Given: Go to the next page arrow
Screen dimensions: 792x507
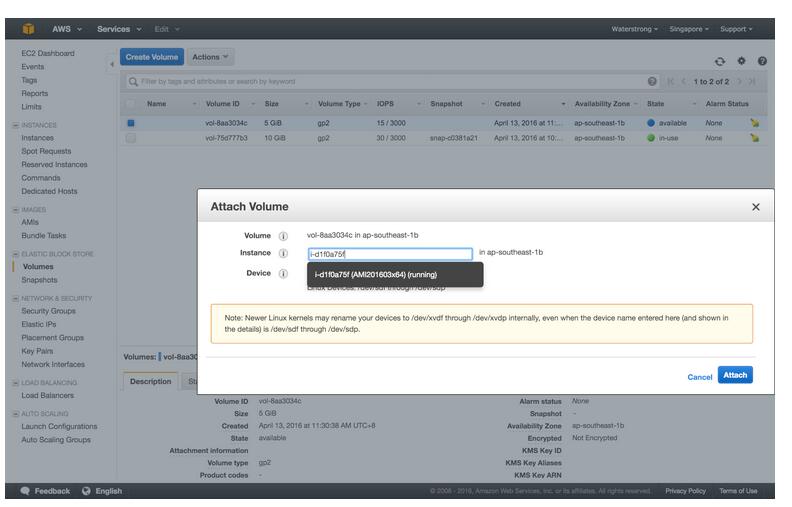Looking at the screenshot, I should tap(739, 82).
